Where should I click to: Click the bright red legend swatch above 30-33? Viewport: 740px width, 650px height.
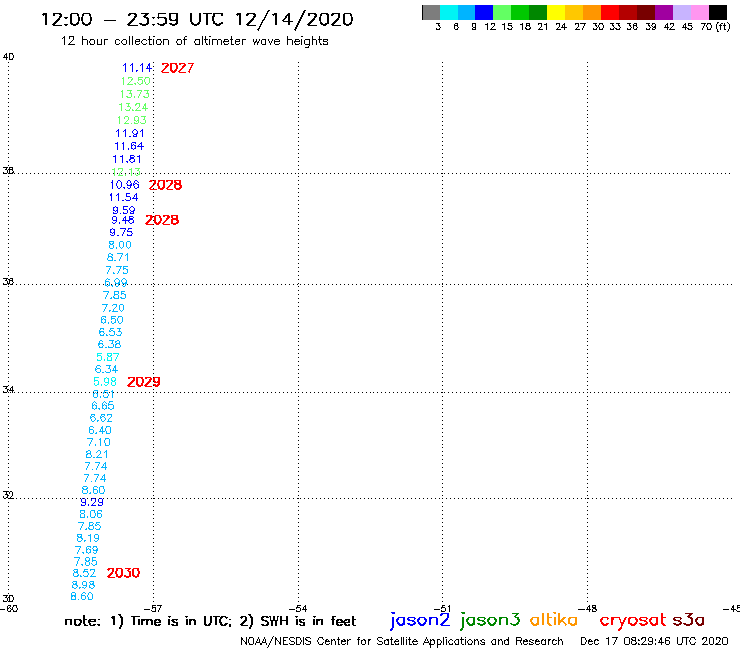coord(610,12)
